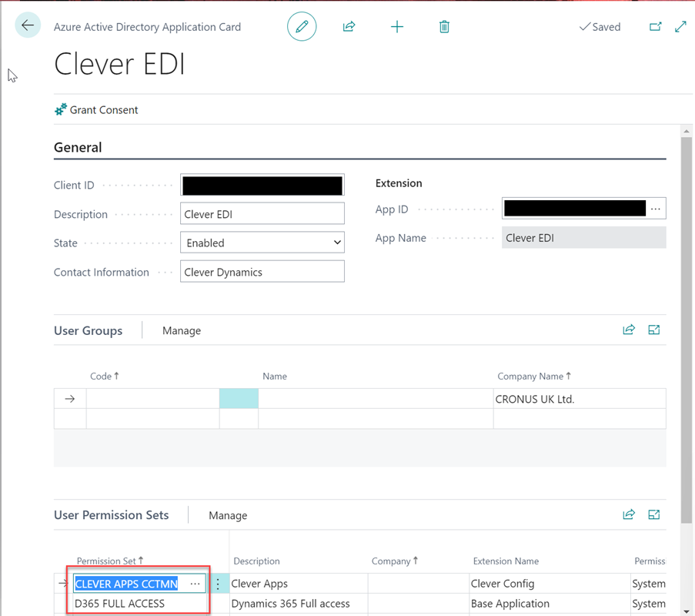Click the General section heading

(75, 147)
